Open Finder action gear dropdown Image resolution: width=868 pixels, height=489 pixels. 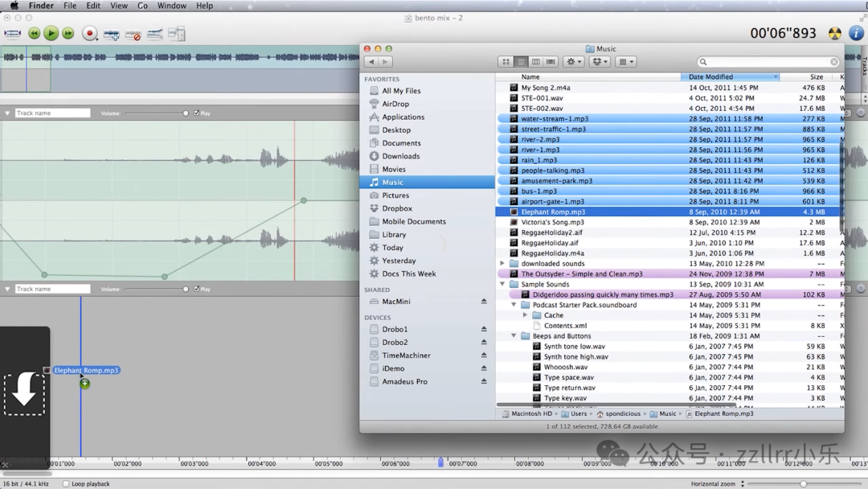point(573,62)
